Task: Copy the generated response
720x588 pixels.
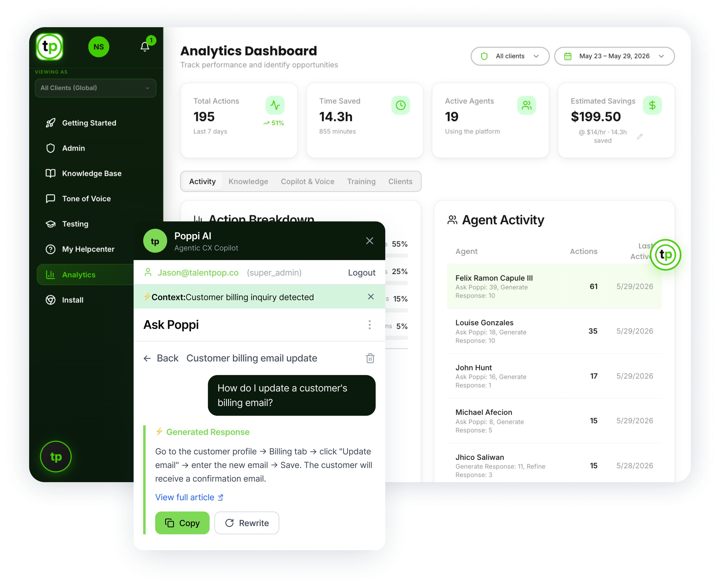Action: (x=182, y=523)
